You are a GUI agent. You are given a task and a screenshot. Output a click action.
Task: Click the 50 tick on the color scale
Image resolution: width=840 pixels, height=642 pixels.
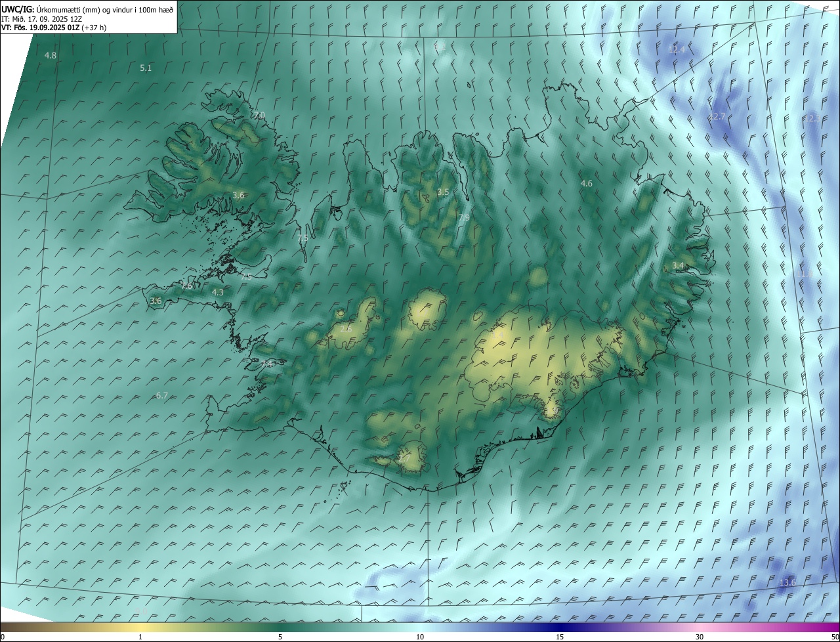point(835,637)
